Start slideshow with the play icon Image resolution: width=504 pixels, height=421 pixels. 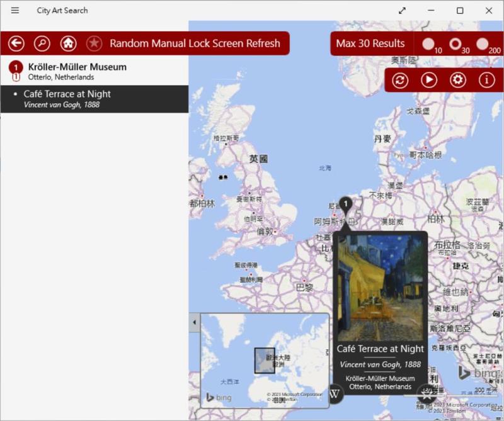[x=429, y=80]
